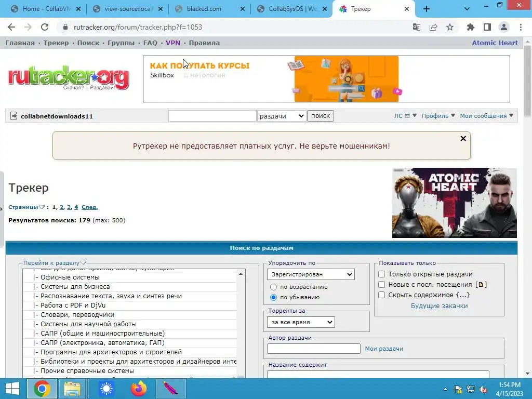The height and width of the screenshot is (399, 532).
Task: Expand the Профиль dropdown menu
Action: coord(438,116)
